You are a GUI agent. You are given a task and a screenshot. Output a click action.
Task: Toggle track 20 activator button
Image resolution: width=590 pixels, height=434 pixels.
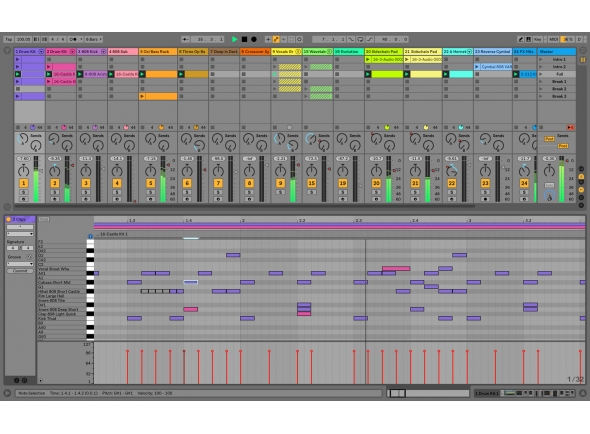tap(376, 183)
